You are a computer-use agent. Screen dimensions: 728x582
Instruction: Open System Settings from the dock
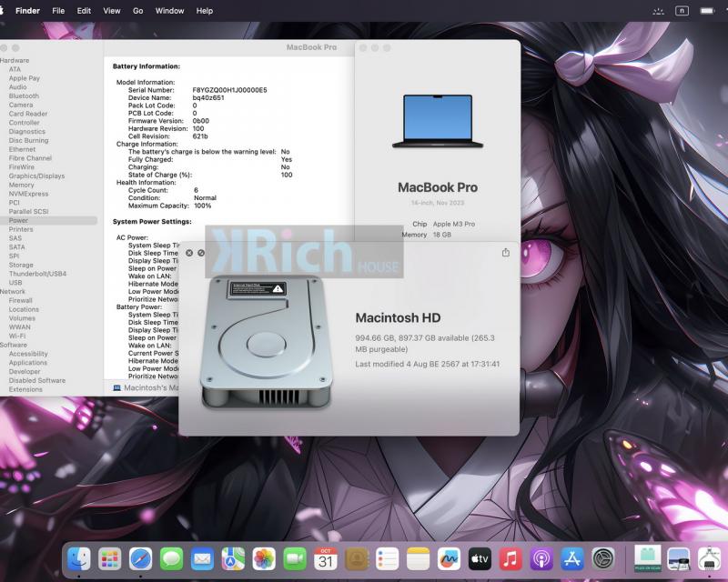pos(603,558)
